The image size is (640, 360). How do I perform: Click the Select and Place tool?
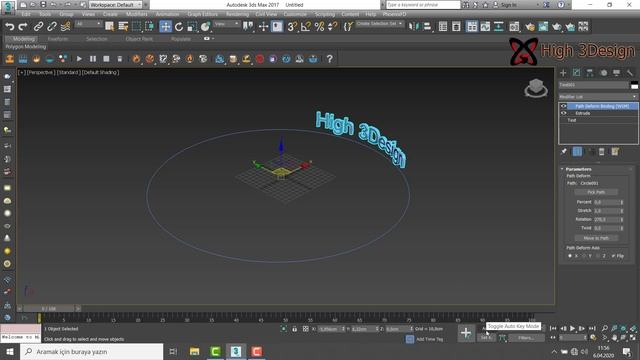point(205,27)
